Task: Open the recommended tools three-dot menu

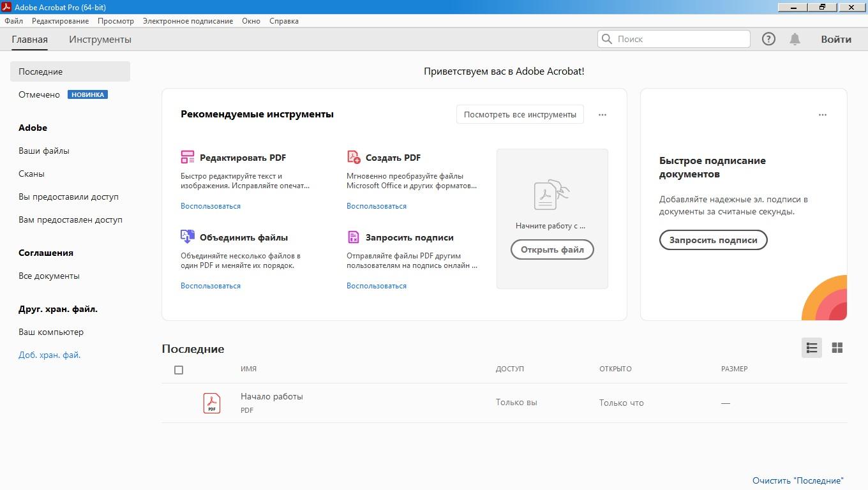Action: pos(602,115)
